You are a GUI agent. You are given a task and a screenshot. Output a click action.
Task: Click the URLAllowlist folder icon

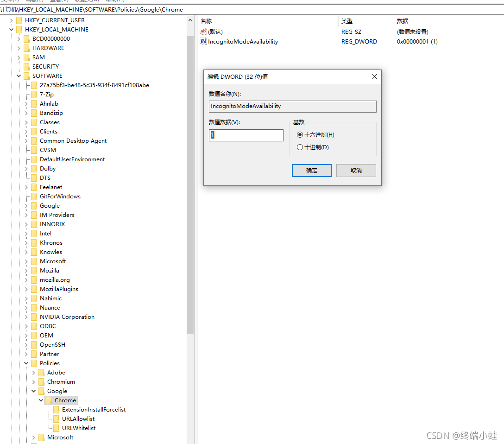point(56,419)
